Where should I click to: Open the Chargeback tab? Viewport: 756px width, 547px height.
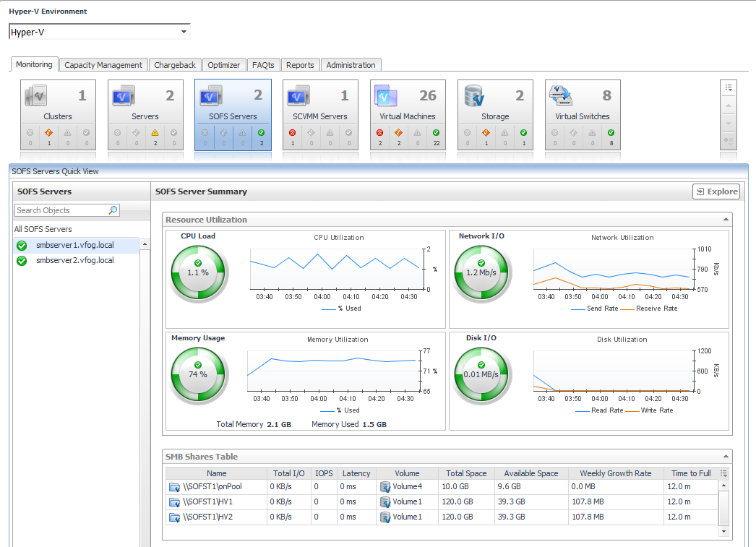point(174,65)
